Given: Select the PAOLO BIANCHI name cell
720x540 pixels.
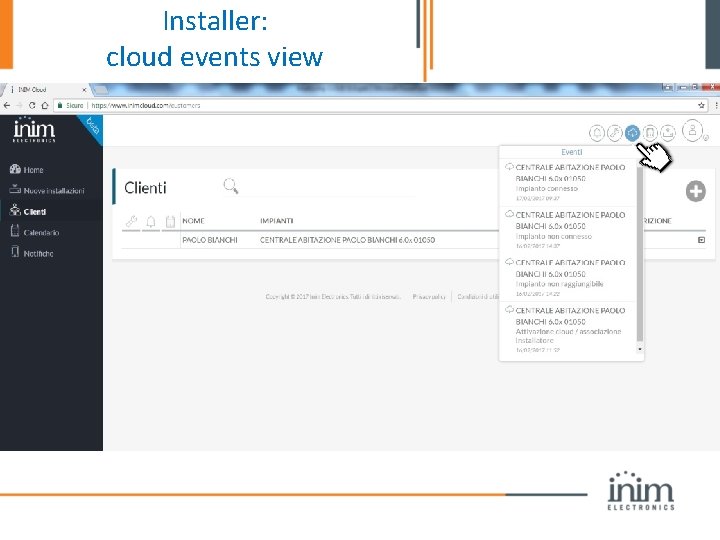Looking at the screenshot, I should [210, 240].
